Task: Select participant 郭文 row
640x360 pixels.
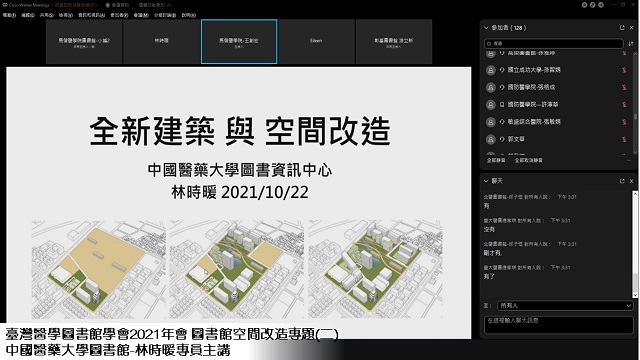Action: click(x=558, y=139)
